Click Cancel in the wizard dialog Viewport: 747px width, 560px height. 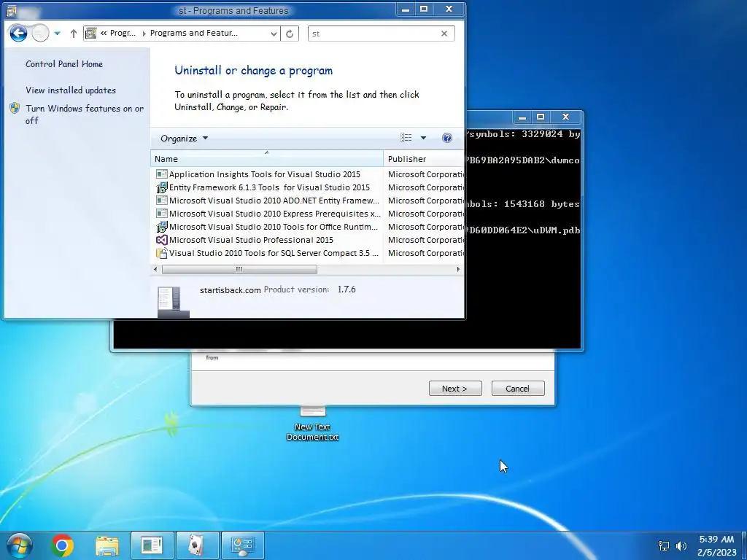[518, 389]
